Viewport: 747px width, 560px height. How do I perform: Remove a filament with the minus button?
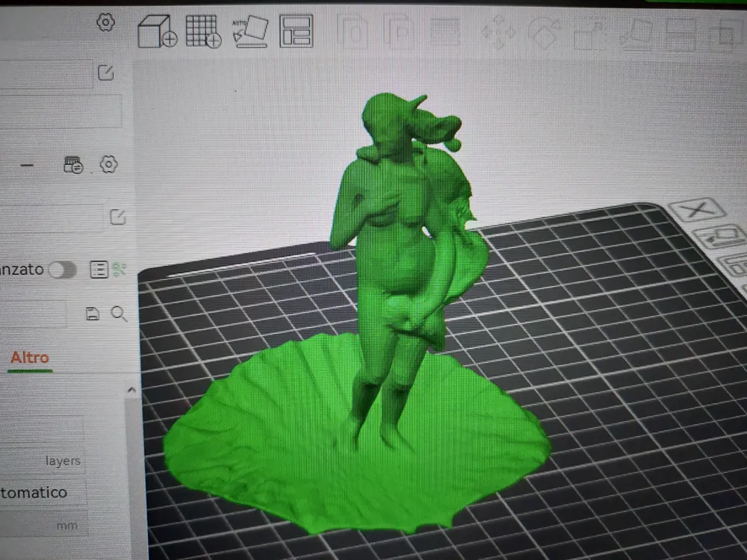27,165
